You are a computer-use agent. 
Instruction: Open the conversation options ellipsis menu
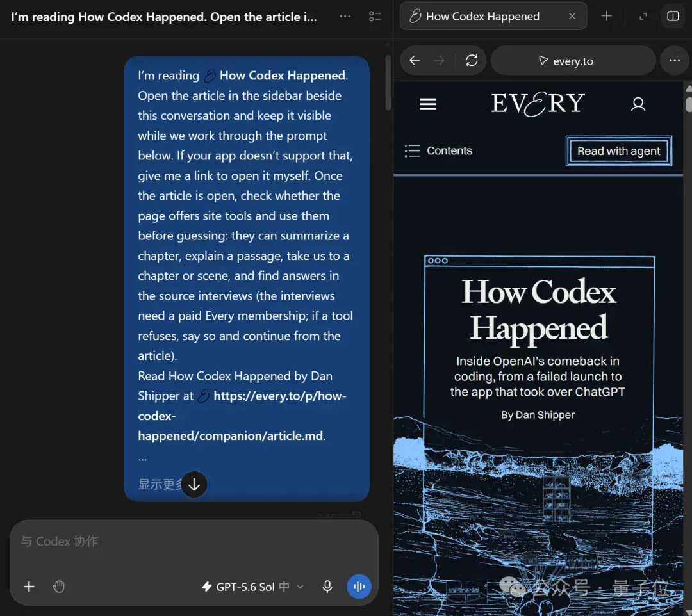(345, 17)
